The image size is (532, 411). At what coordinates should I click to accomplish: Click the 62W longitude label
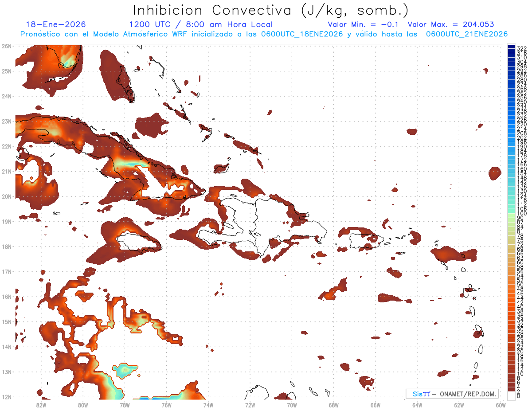(x=459, y=405)
